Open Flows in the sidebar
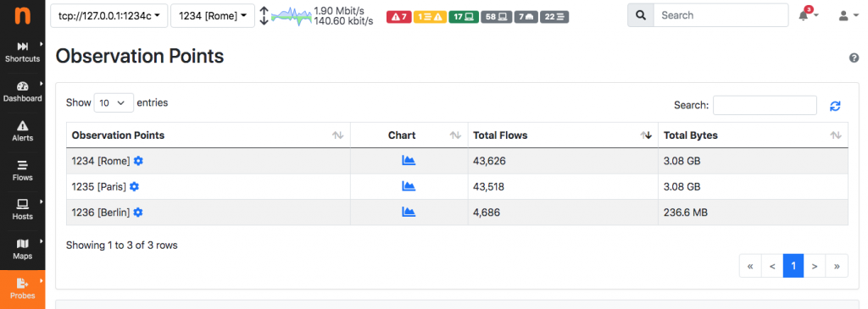 [x=23, y=171]
